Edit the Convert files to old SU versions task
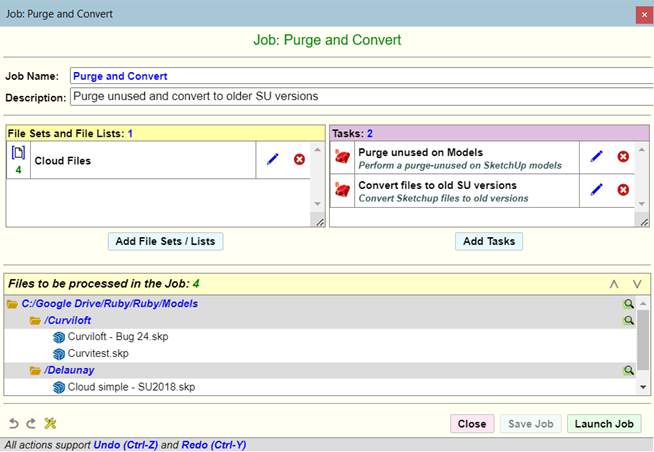The height and width of the screenshot is (452, 654). point(597,190)
